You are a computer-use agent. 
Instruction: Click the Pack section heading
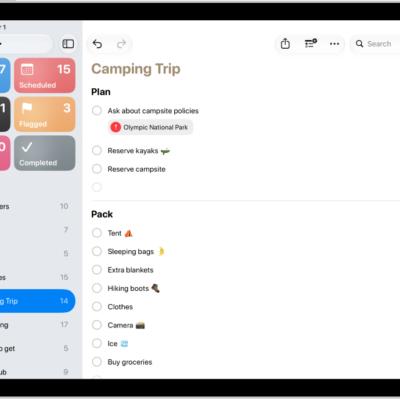(x=102, y=214)
